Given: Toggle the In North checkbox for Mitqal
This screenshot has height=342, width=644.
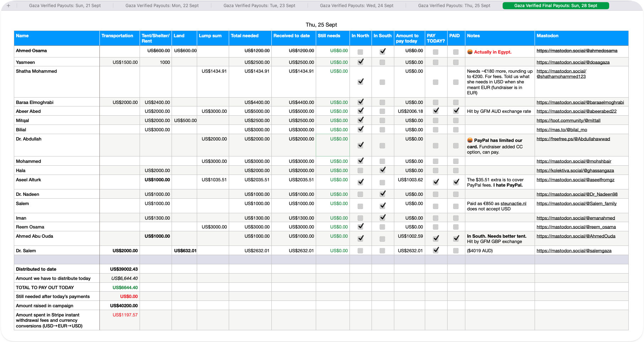Looking at the screenshot, I should 360,120.
